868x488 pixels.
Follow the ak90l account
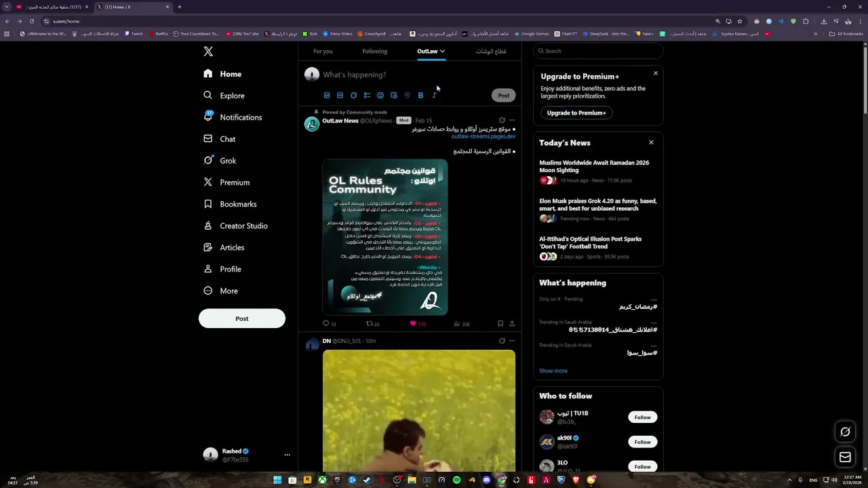coord(642,442)
